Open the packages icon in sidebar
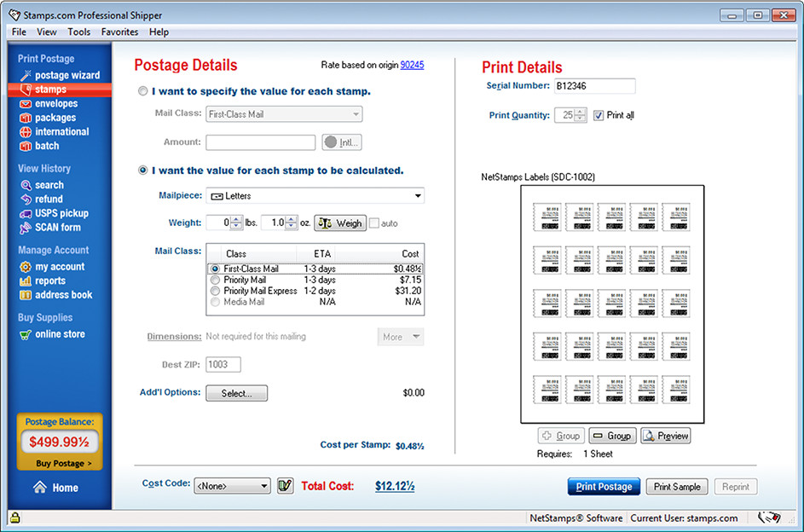 26,118
